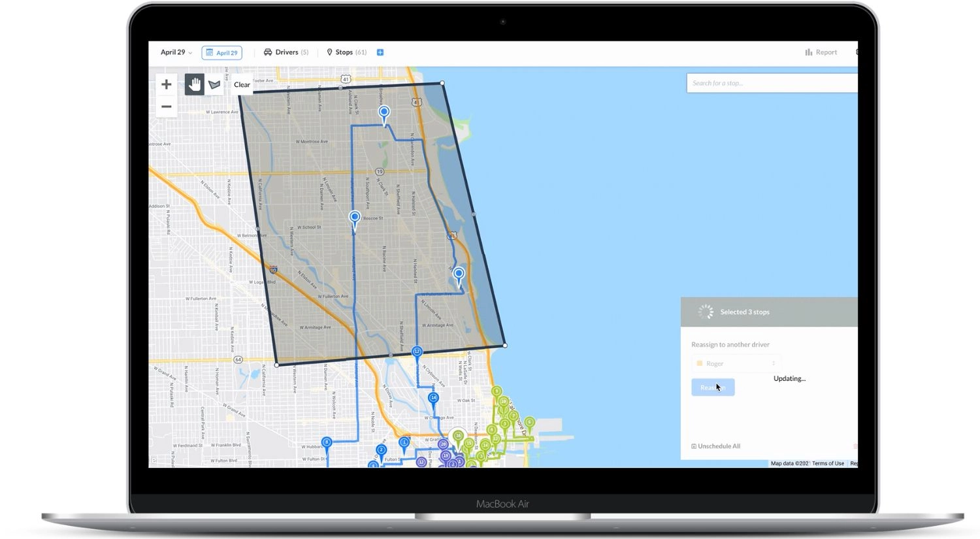Screen dimensions: 980x539
Task: Zoom in on the map
Action: coord(166,84)
